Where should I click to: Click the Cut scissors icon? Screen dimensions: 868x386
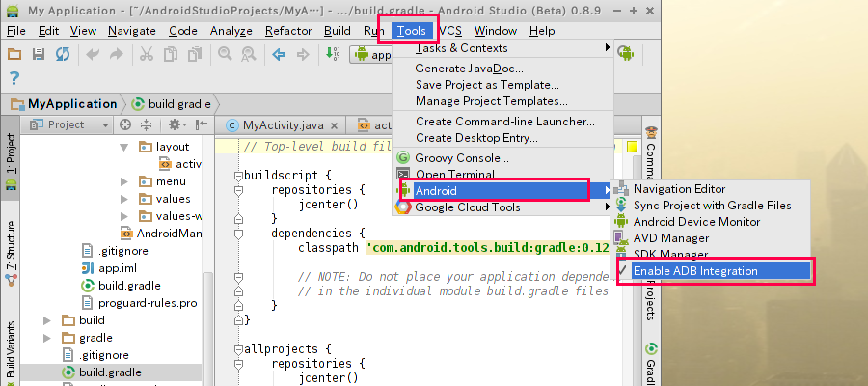click(x=147, y=54)
